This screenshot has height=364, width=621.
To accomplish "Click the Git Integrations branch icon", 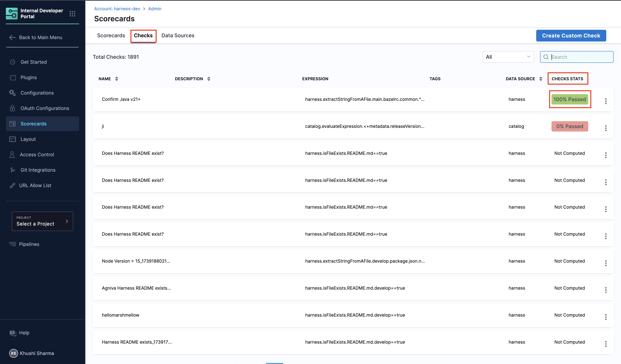I will [12, 170].
